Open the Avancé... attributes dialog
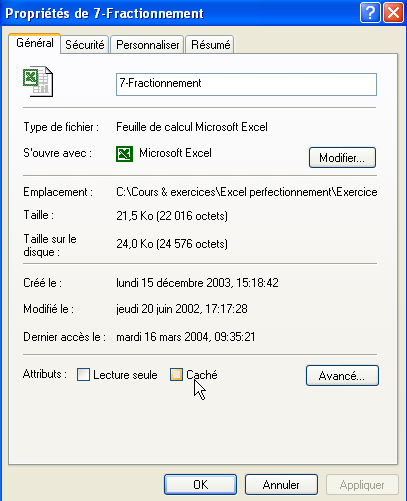The width and height of the screenshot is (407, 501). 342,376
